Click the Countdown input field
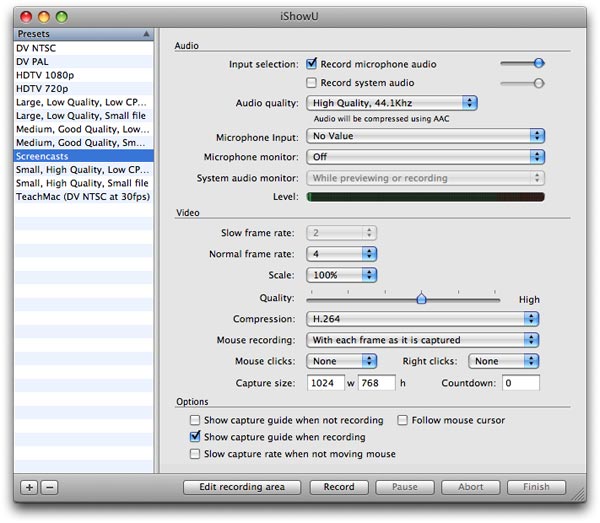This screenshot has width=600, height=523. [x=521, y=383]
